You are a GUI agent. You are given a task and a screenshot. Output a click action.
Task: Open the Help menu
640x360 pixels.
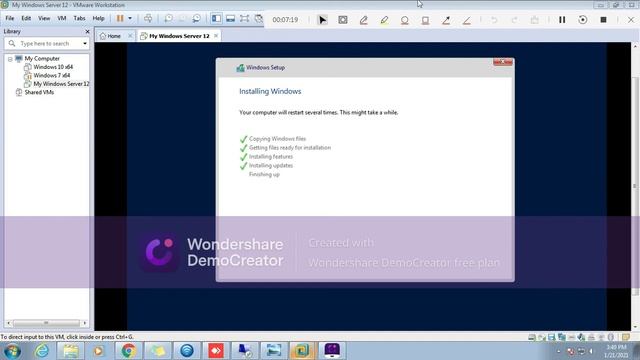pyautogui.click(x=98, y=18)
